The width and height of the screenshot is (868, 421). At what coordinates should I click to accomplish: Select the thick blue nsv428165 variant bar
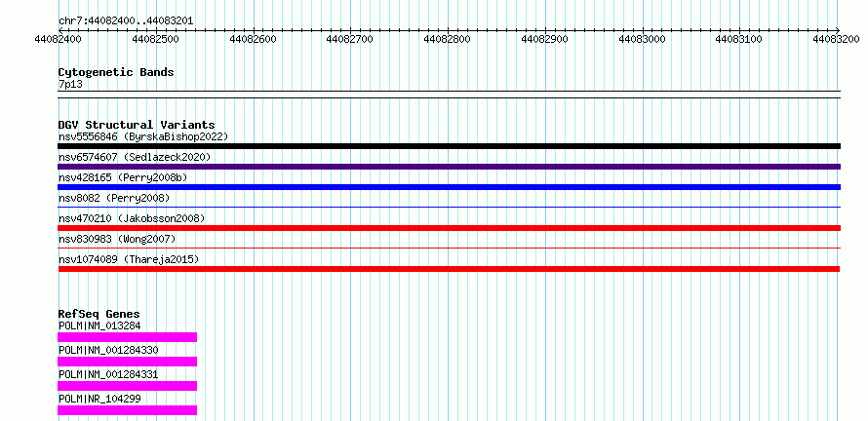point(449,187)
